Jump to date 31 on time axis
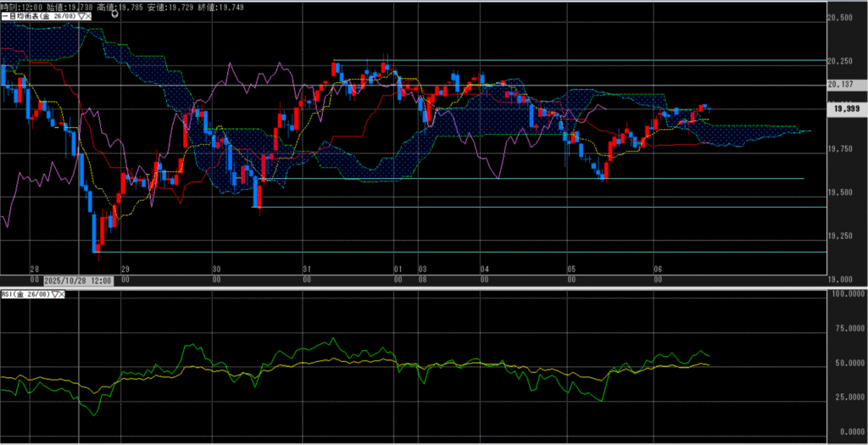The image size is (868, 445). pos(307,269)
